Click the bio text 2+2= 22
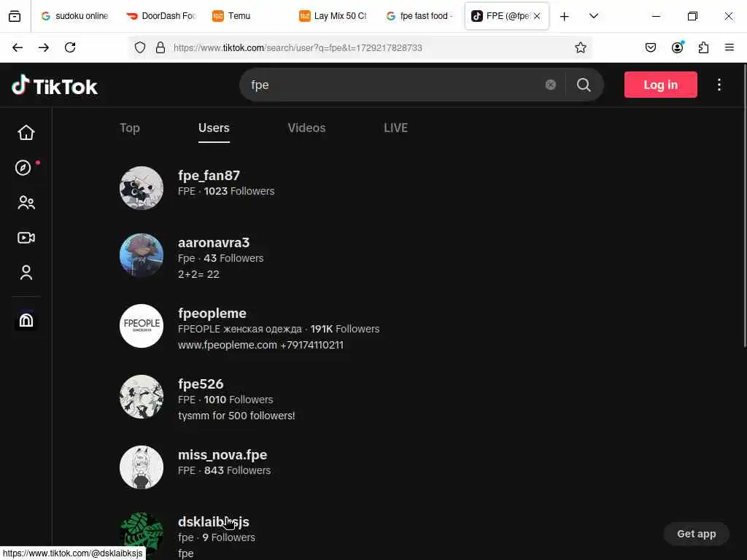 point(198,274)
